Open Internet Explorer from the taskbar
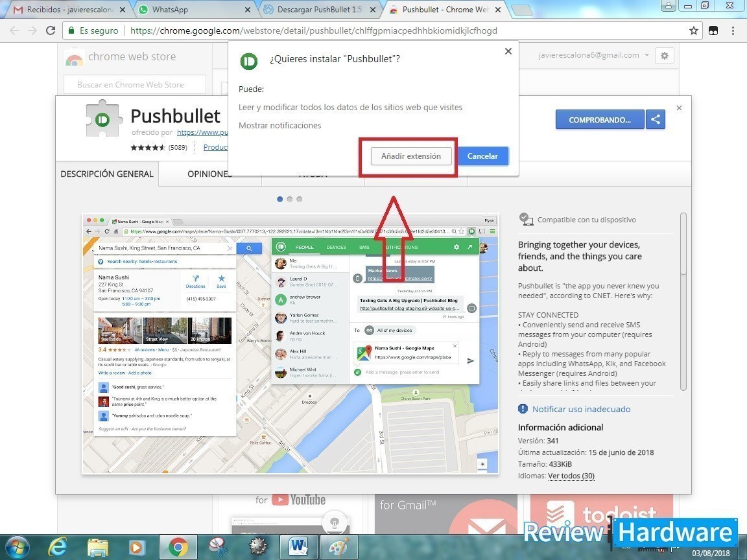747x560 pixels. click(x=58, y=548)
